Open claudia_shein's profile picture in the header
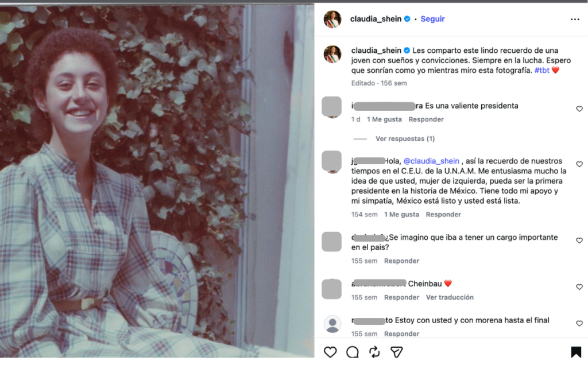The width and height of the screenshot is (588, 392). 334,18
